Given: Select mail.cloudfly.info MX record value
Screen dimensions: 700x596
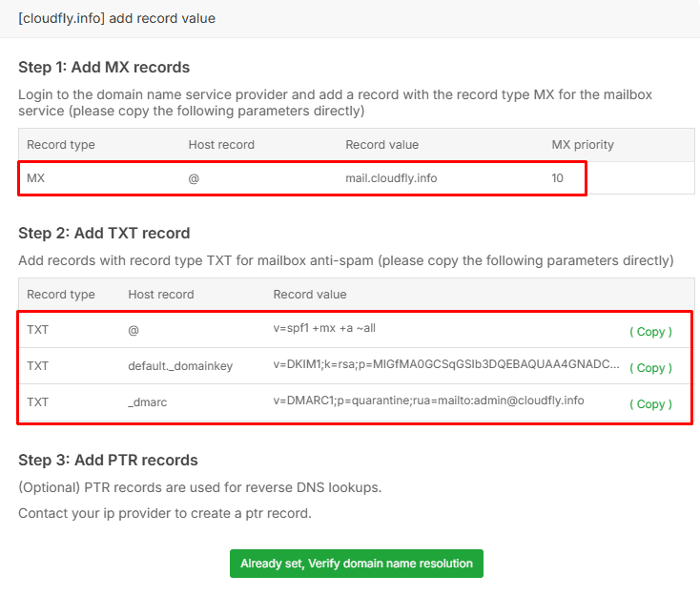Looking at the screenshot, I should click(x=391, y=178).
